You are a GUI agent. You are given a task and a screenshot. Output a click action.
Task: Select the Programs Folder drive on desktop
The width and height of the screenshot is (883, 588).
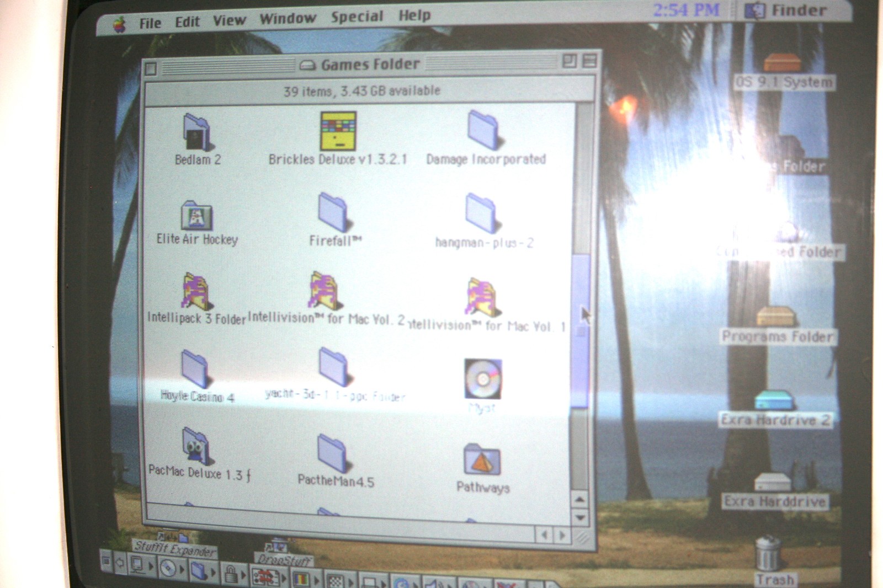pyautogui.click(x=776, y=317)
